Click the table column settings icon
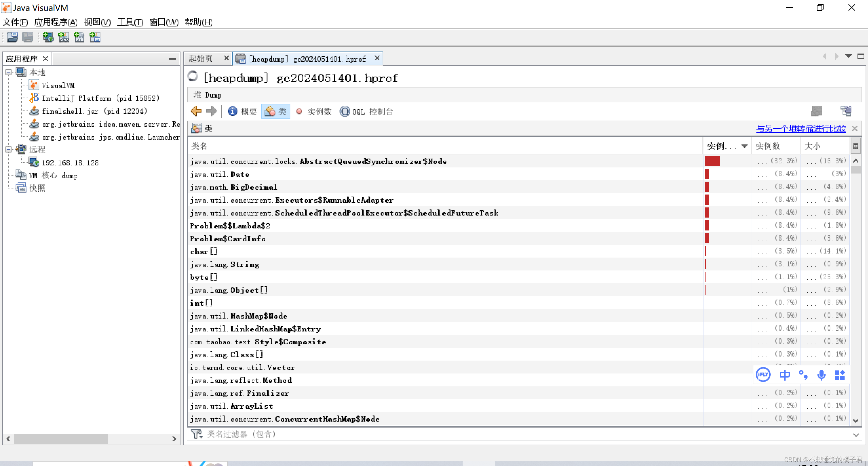This screenshot has height=466, width=868. click(x=856, y=146)
